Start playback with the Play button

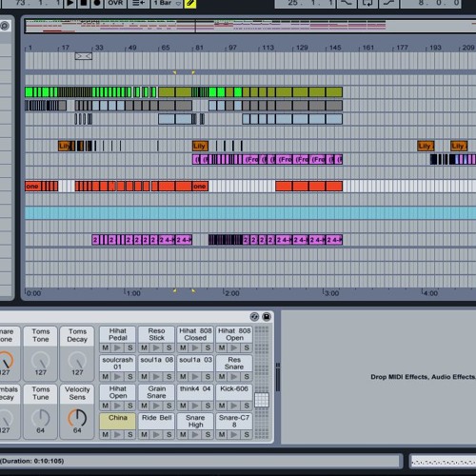tap(70, 3)
